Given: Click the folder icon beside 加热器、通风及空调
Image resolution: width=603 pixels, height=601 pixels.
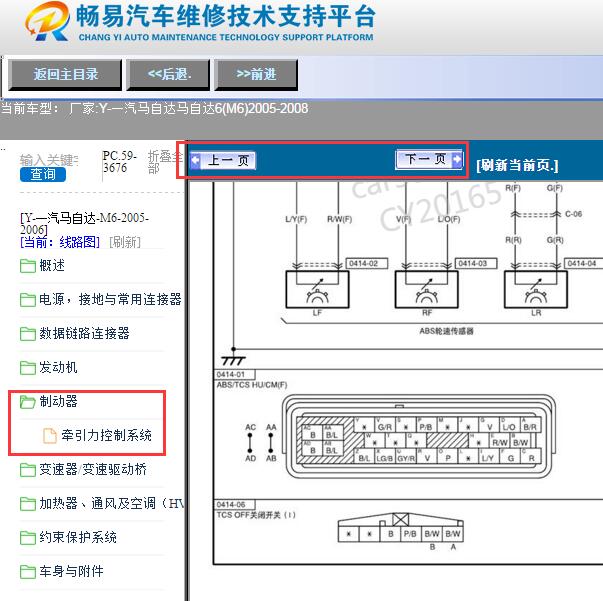Looking at the screenshot, I should pos(28,503).
